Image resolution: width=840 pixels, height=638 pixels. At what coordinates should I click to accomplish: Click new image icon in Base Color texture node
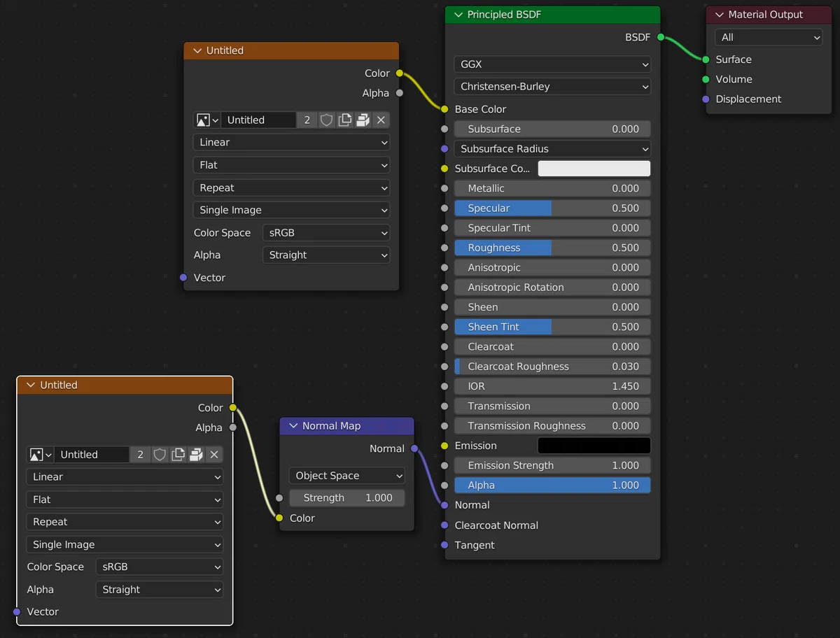345,120
